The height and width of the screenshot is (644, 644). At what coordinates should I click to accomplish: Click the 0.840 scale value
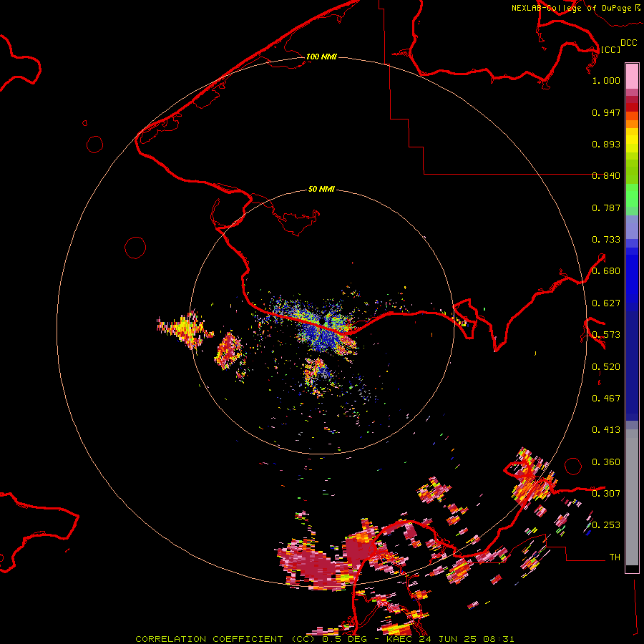click(606, 176)
